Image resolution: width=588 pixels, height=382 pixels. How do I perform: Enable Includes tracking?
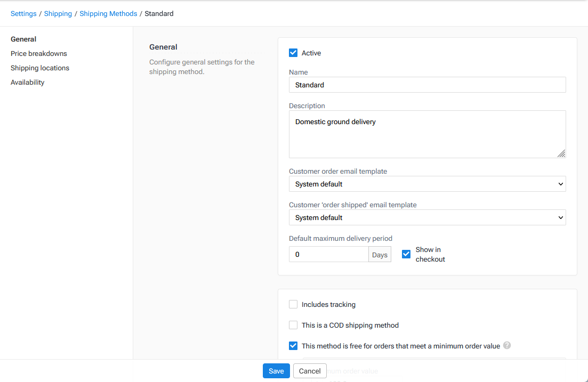pyautogui.click(x=293, y=304)
